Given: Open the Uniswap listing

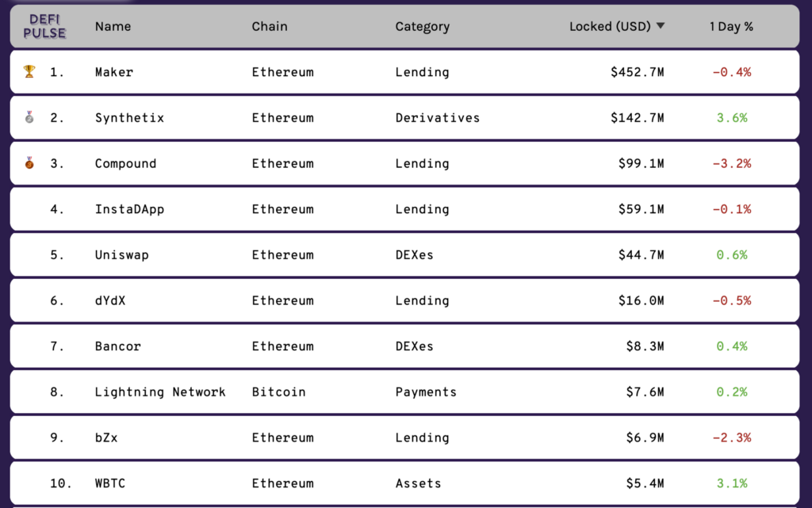Looking at the screenshot, I should point(121,255).
